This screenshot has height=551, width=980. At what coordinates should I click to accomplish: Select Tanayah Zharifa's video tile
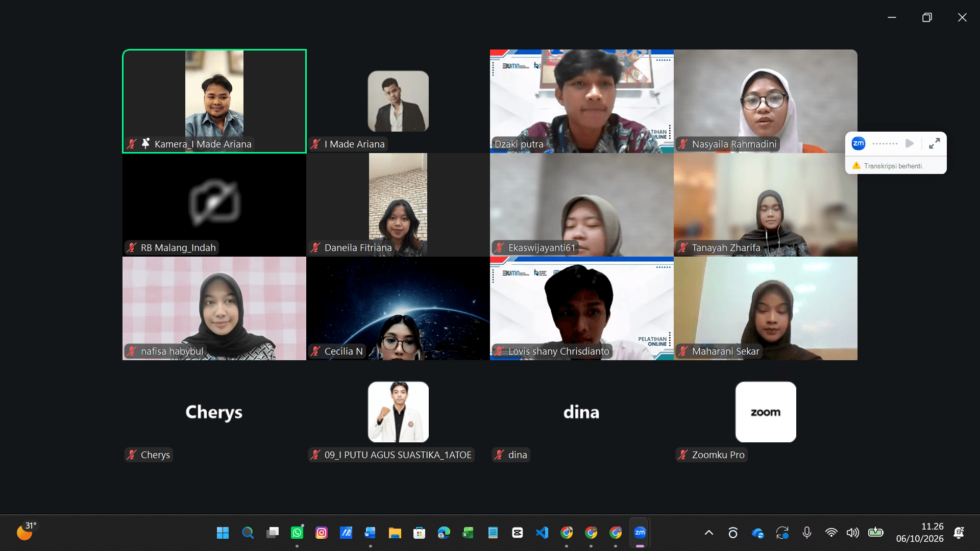(766, 205)
